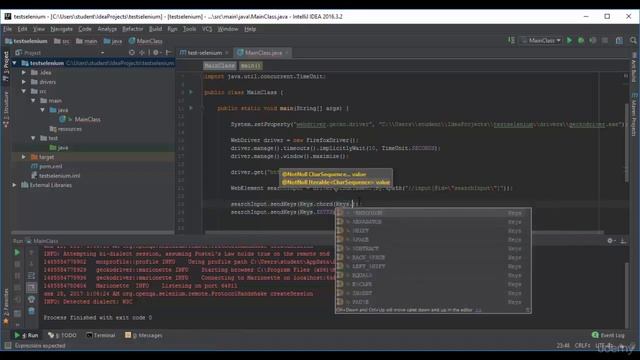Collapse the test folder
Image resolution: width=640 pixels, height=360 pixels.
click(x=33, y=138)
